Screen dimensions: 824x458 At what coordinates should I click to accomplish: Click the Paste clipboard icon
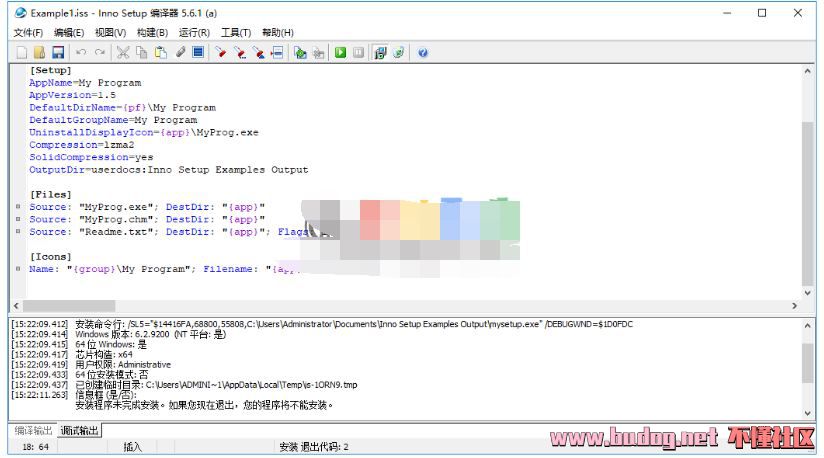click(160, 52)
